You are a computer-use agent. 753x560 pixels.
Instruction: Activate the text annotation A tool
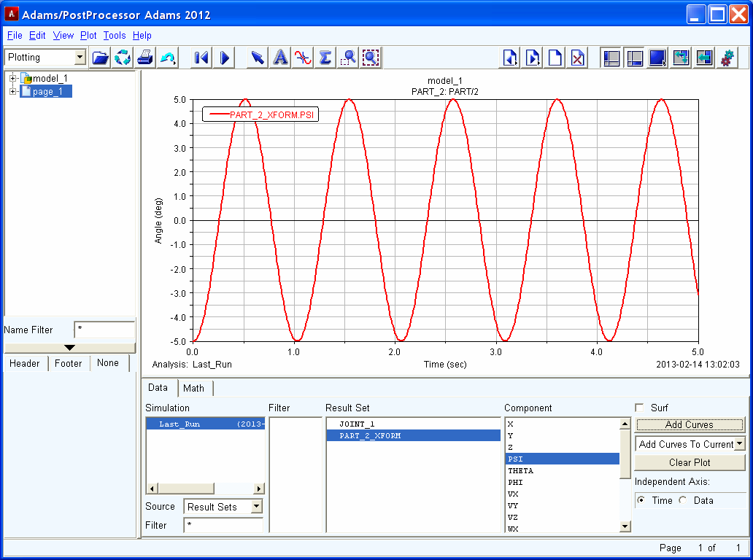[x=280, y=58]
